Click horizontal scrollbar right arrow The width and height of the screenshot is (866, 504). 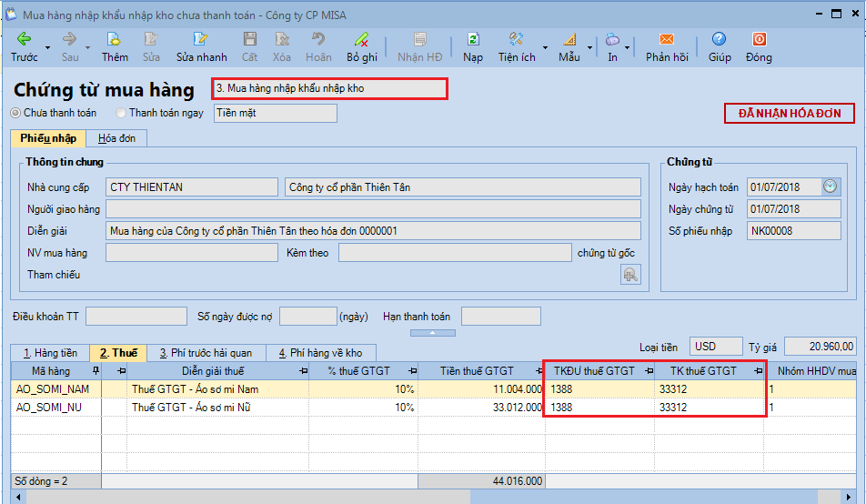pyautogui.click(x=849, y=497)
